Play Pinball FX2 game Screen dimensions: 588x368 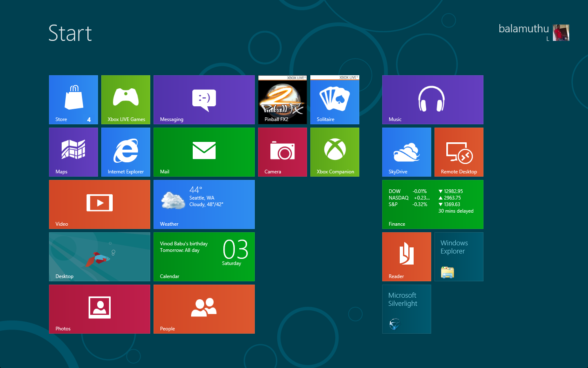point(283,100)
